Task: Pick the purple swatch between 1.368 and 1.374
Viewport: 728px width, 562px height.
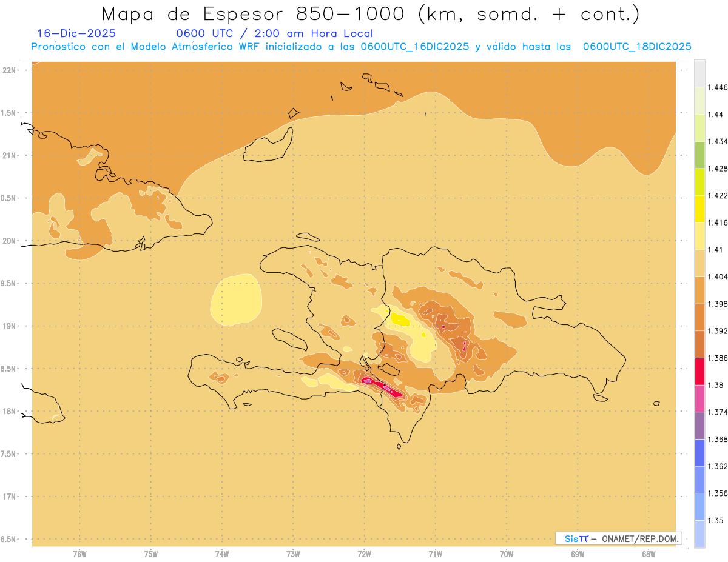Action: (699, 426)
